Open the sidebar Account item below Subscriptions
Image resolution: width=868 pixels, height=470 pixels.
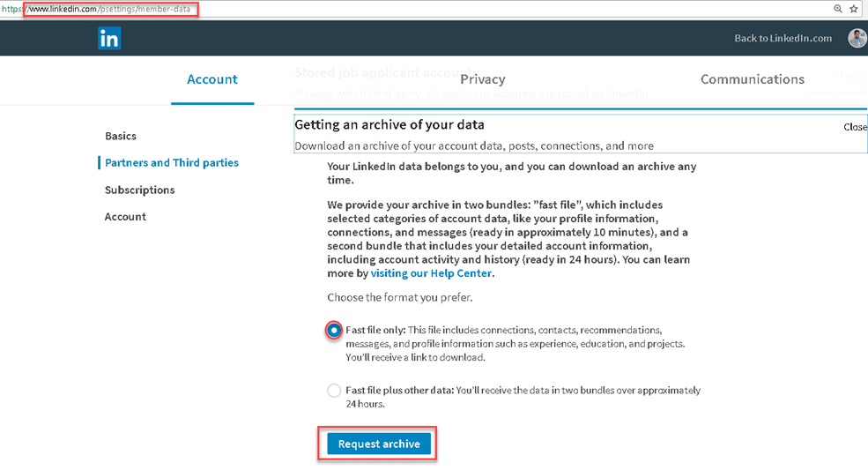click(125, 217)
